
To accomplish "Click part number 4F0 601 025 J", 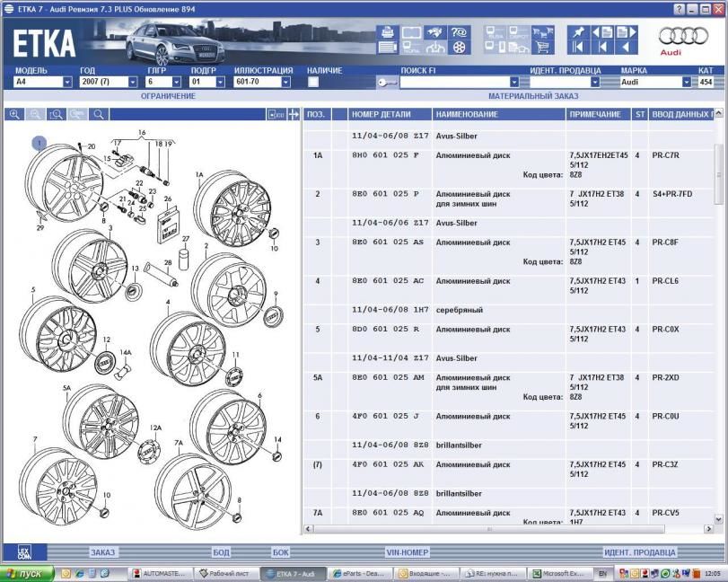I will (x=385, y=416).
